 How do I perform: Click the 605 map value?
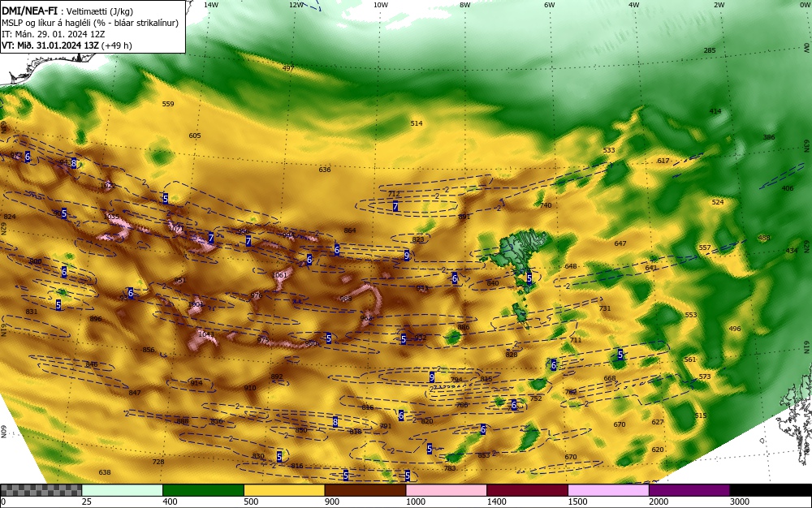194,136
